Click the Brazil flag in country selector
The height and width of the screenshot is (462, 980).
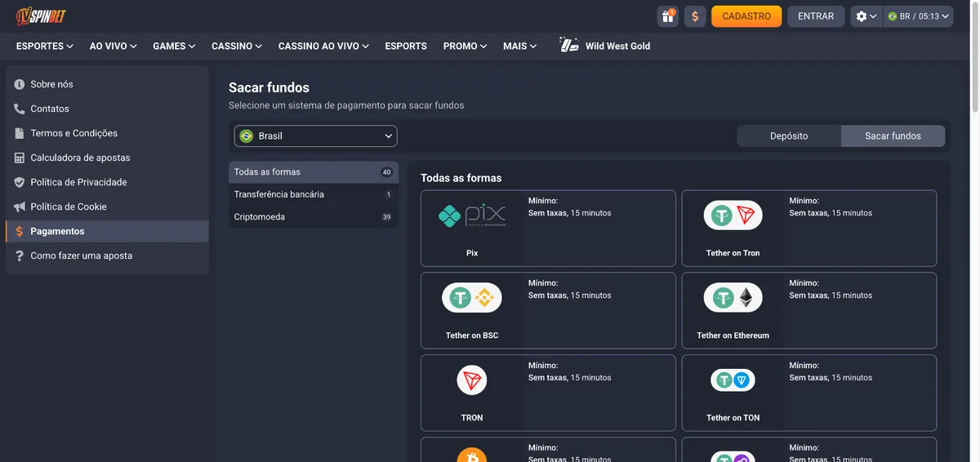pyautogui.click(x=247, y=136)
